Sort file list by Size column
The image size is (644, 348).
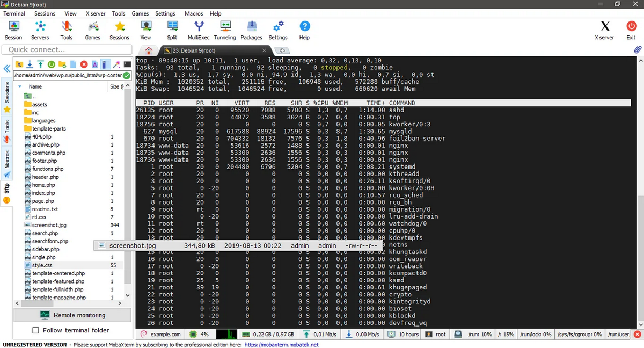point(116,86)
